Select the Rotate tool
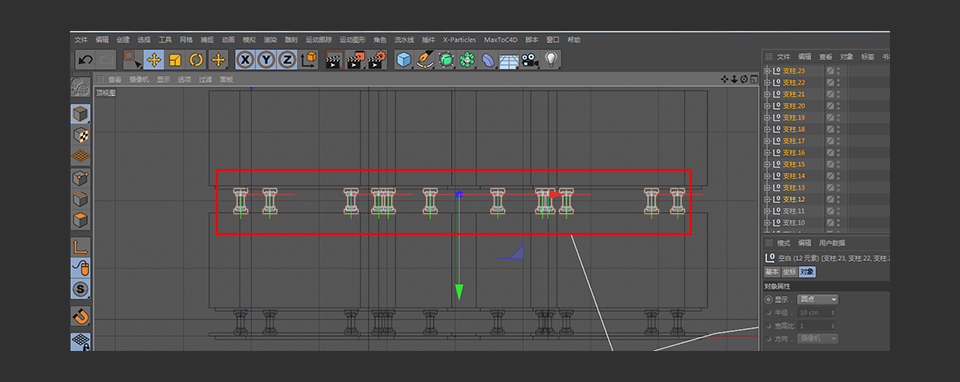The width and height of the screenshot is (960, 382). 197,60
